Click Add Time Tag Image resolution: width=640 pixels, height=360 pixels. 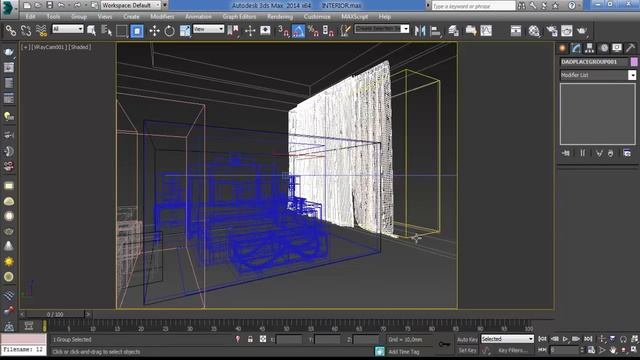(x=404, y=351)
